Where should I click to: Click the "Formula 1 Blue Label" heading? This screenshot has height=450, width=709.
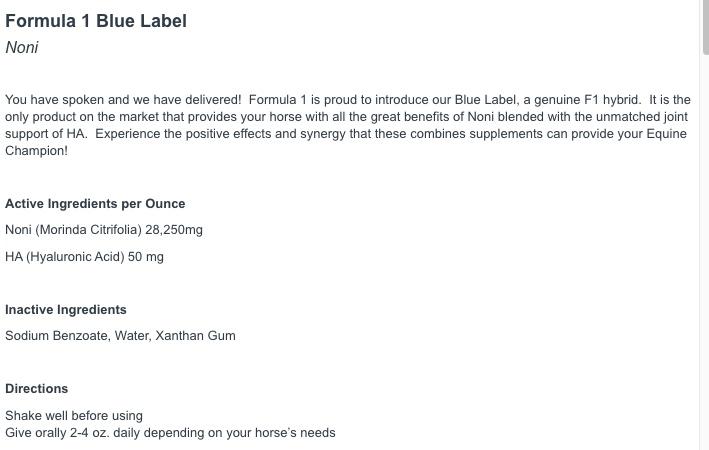(96, 21)
